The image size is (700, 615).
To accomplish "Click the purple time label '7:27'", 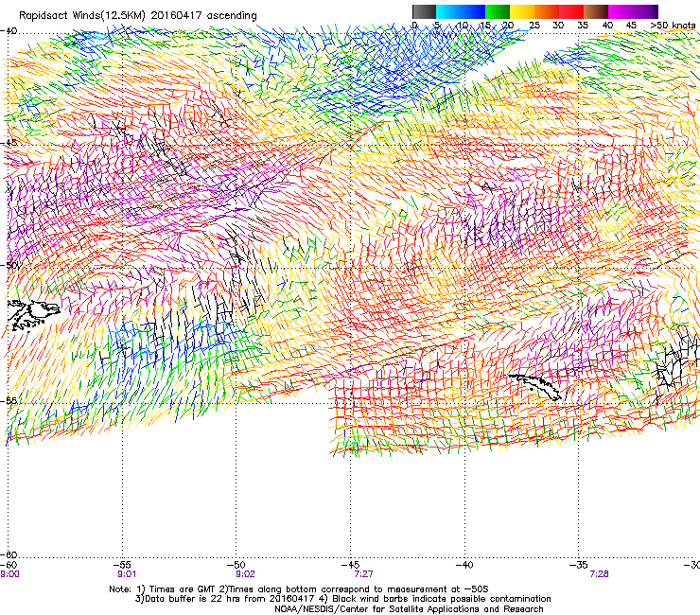I will pyautogui.click(x=363, y=574).
